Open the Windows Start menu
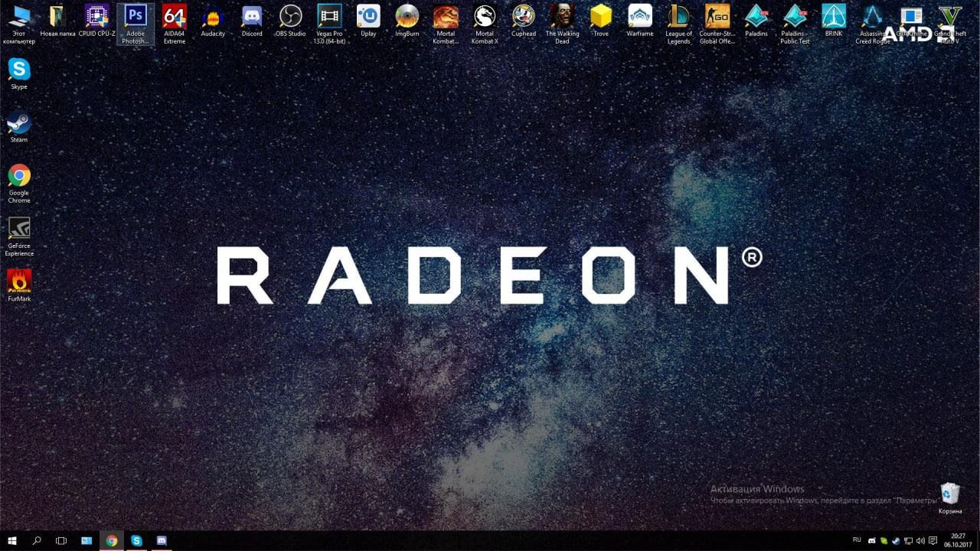 (x=12, y=540)
